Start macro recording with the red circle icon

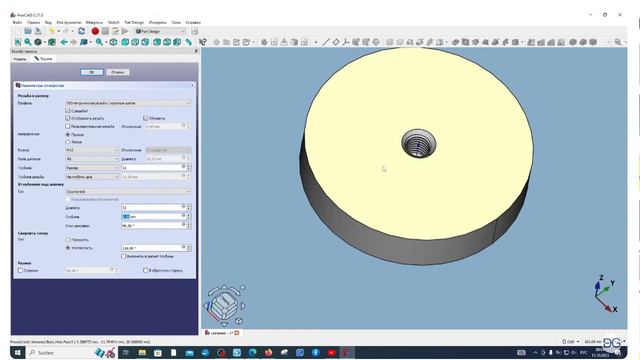click(x=95, y=31)
